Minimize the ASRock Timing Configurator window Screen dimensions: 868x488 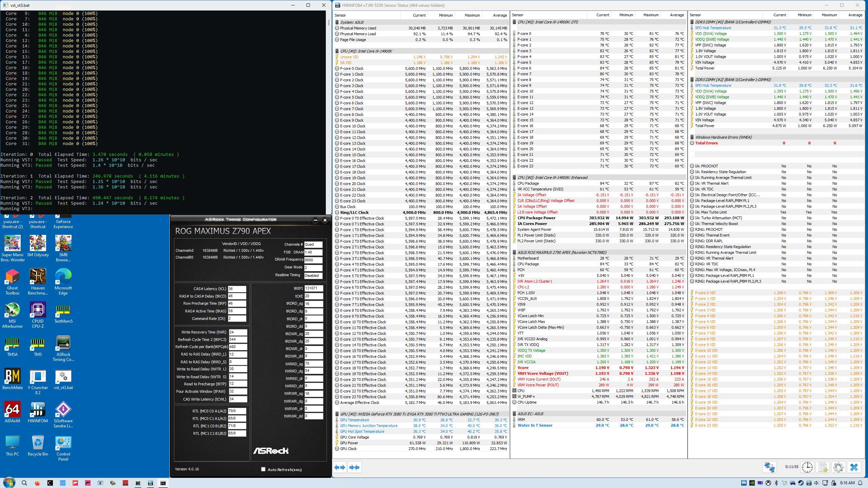(315, 220)
